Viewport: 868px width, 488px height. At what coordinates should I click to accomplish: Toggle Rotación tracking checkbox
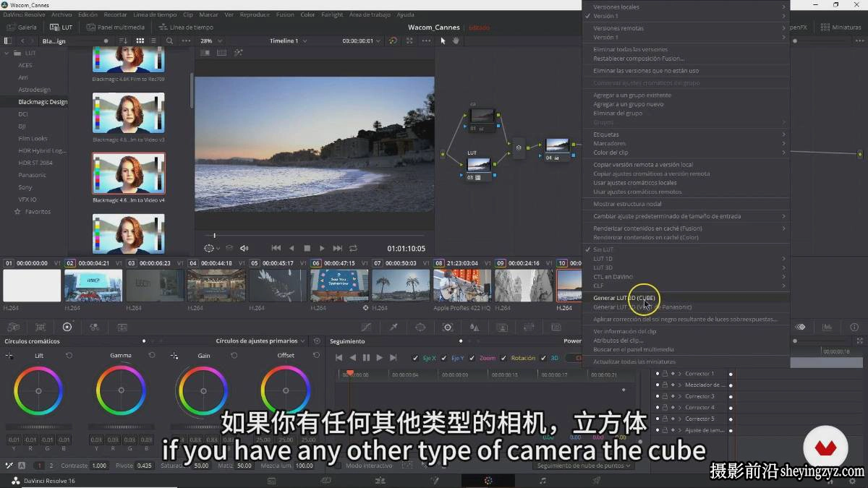point(505,358)
